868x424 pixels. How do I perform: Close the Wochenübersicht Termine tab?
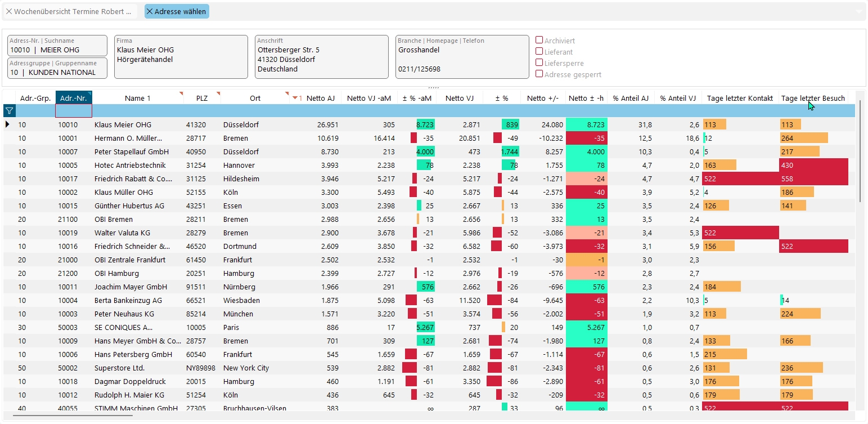click(x=9, y=11)
